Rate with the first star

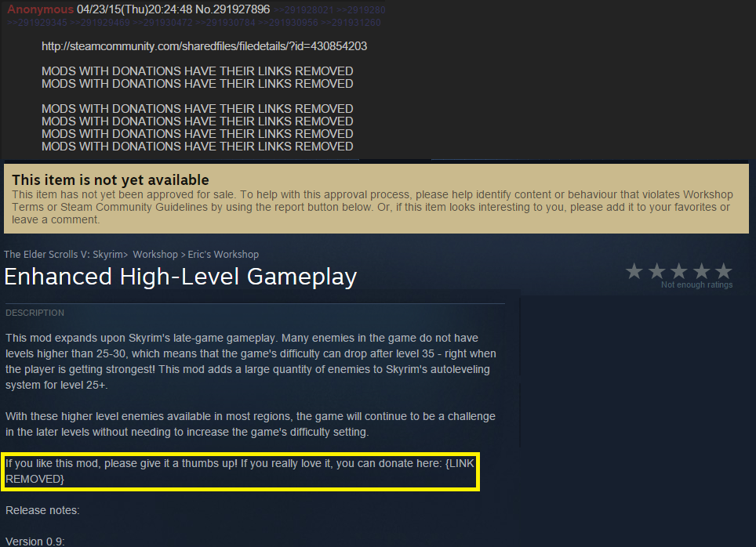coord(634,271)
